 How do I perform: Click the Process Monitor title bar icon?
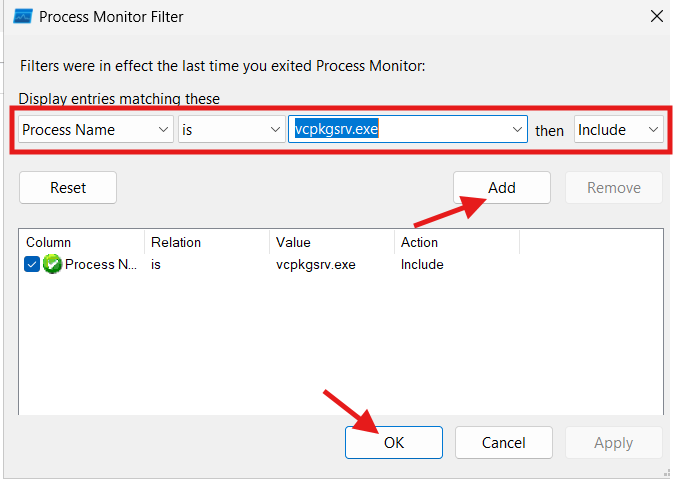[x=23, y=16]
